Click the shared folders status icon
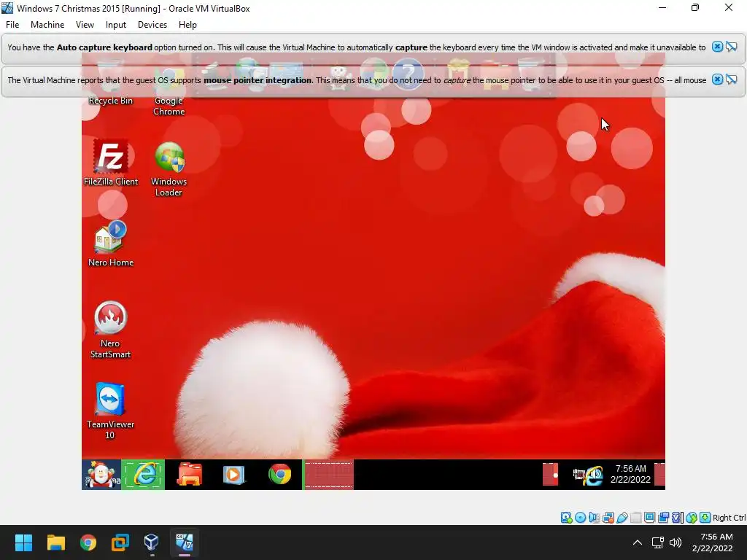 635,517
